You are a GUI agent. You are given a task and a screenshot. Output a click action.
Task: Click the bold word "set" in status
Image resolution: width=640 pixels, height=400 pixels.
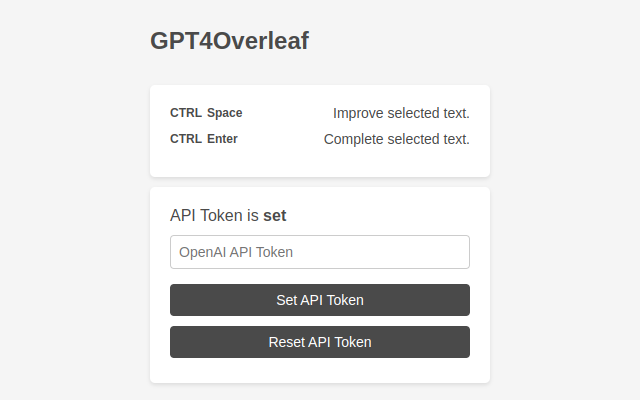click(x=275, y=215)
